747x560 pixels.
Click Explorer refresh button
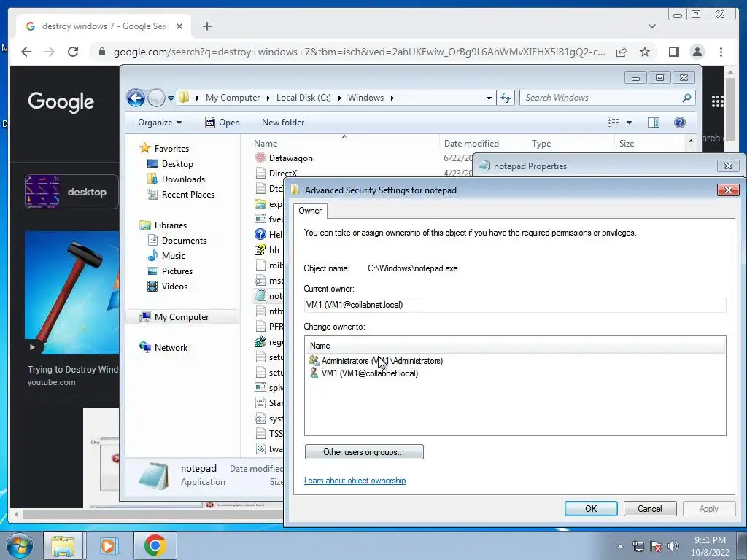(x=506, y=98)
